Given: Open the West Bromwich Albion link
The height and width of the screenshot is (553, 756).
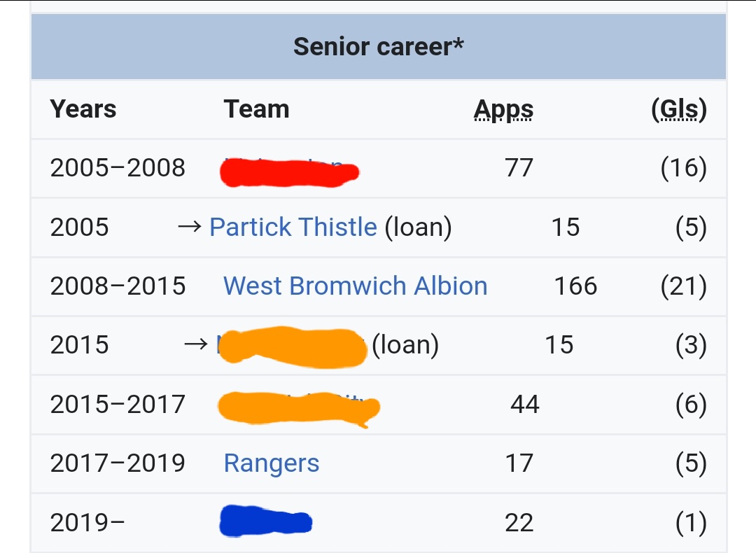Looking at the screenshot, I should [356, 286].
